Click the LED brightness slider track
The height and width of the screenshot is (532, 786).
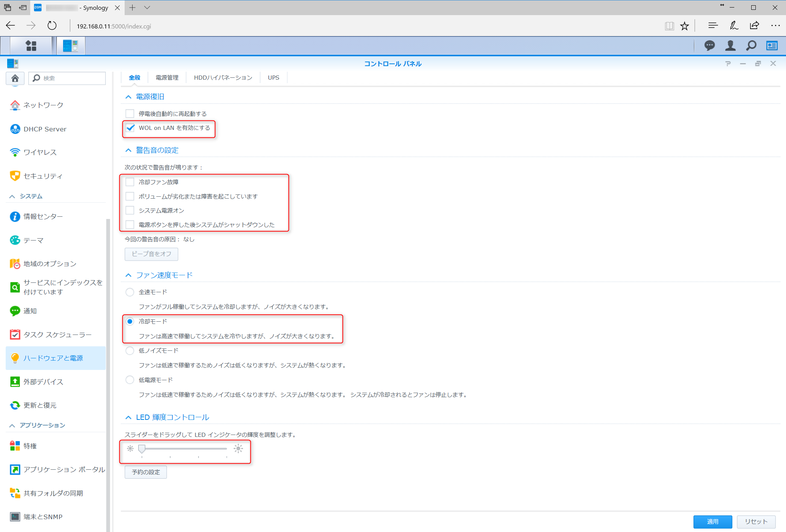pyautogui.click(x=185, y=449)
